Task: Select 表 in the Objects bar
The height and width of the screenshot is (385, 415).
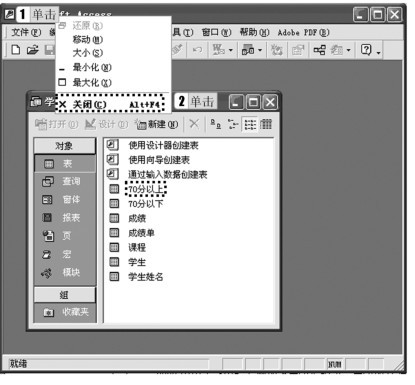Action: point(65,164)
